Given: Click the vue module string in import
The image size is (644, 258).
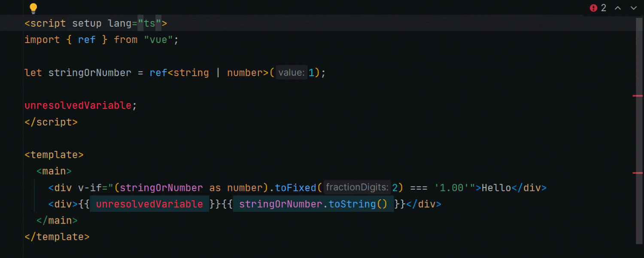Looking at the screenshot, I should click(158, 40).
